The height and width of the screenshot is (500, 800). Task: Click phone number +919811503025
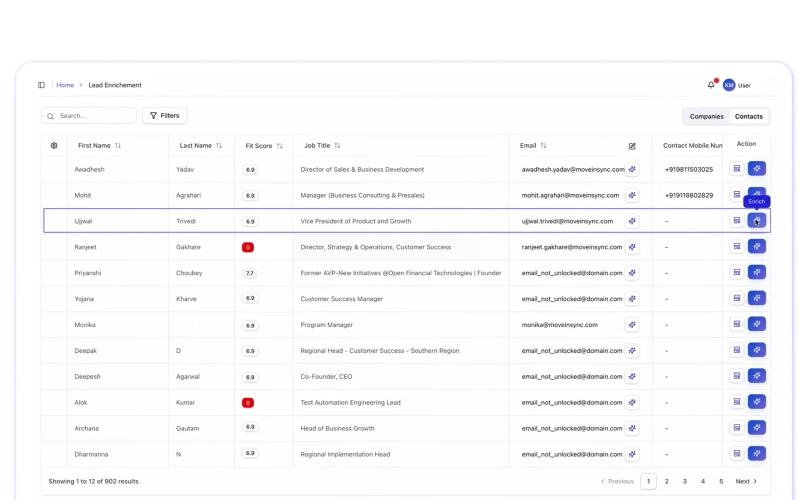(x=689, y=169)
